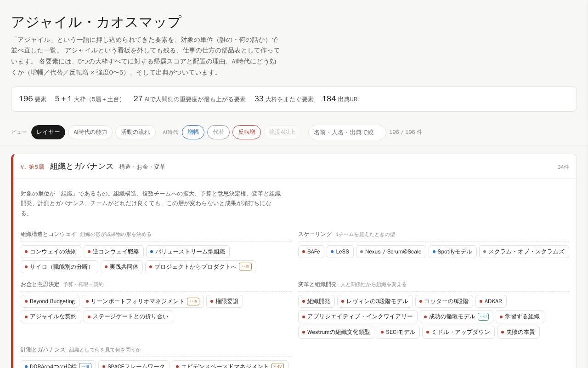Open the プロジェクトからプロダクトへ chip
The image size is (588, 368).
point(201,267)
